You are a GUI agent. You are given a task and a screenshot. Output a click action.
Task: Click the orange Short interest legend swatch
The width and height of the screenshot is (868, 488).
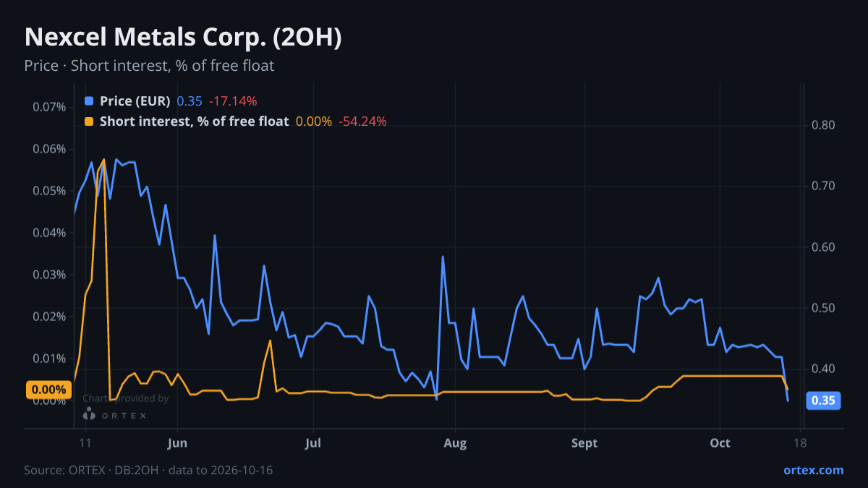click(x=89, y=121)
